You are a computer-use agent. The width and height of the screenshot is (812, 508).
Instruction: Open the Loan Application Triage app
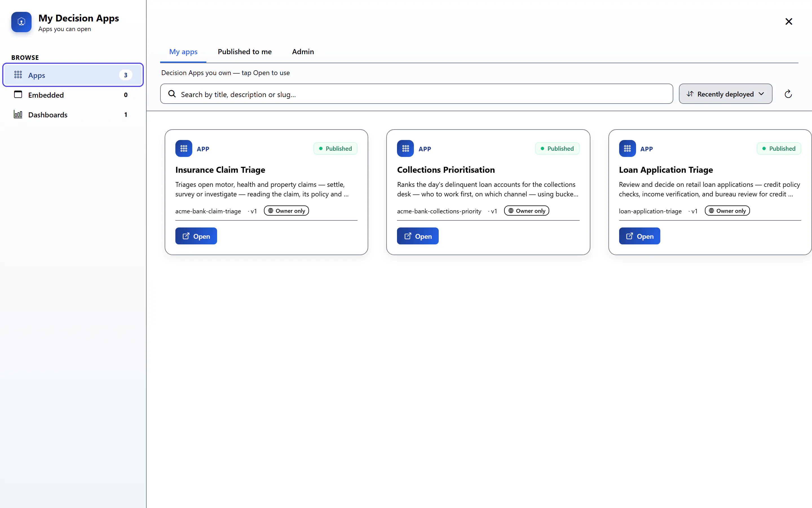click(639, 236)
